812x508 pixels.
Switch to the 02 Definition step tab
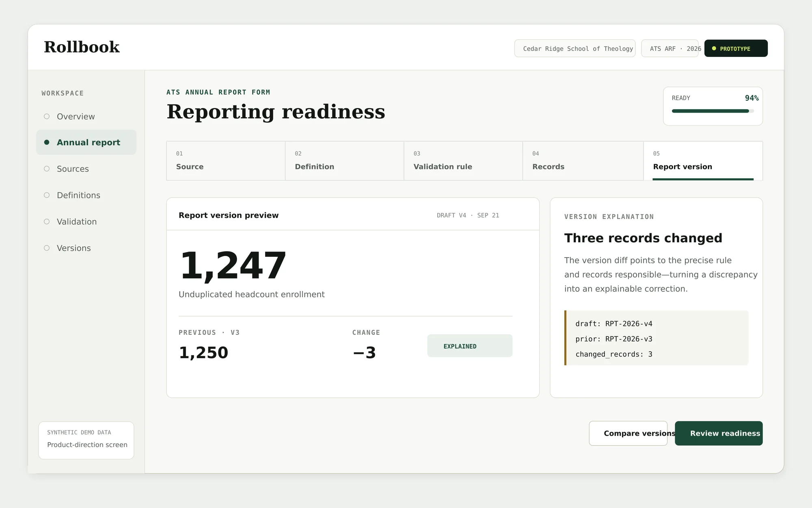tap(344, 161)
